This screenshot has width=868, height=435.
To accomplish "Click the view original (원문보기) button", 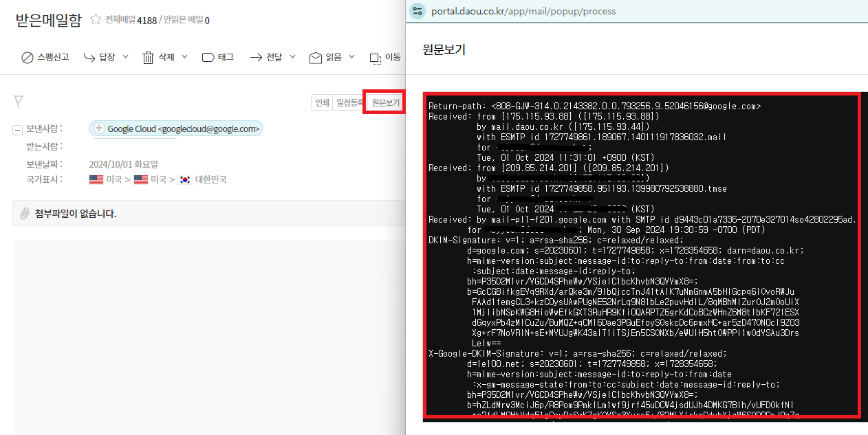I will [385, 102].
